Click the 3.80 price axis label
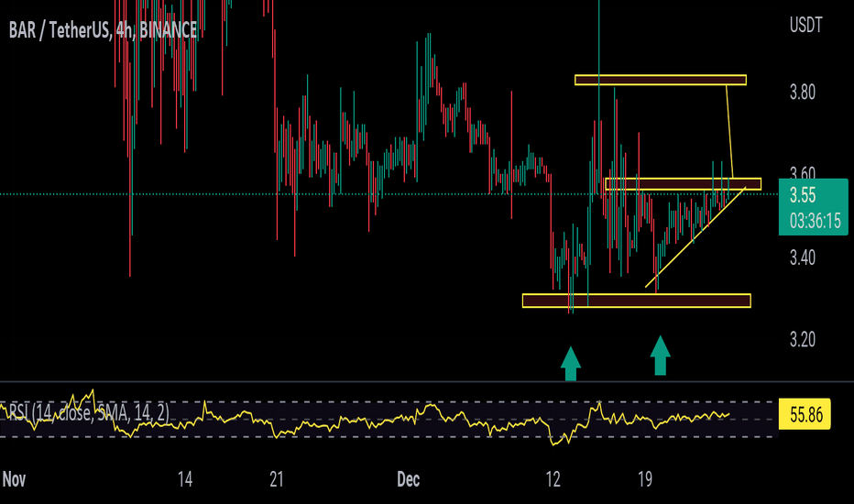The image size is (854, 504). click(x=803, y=92)
